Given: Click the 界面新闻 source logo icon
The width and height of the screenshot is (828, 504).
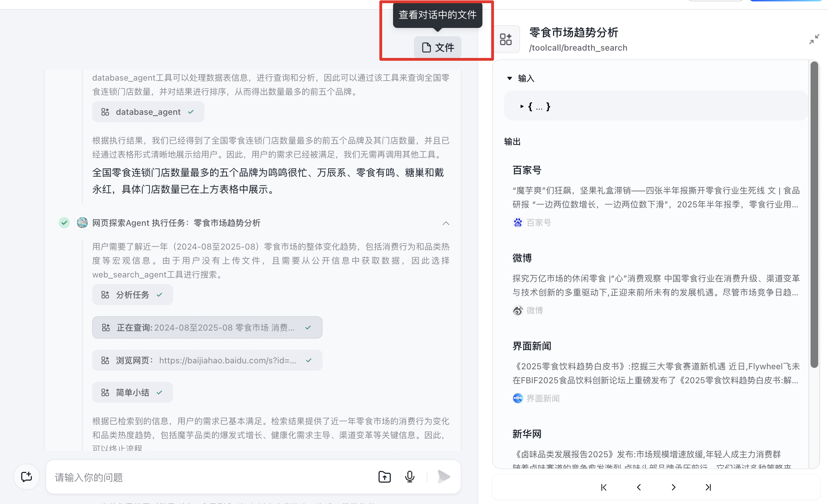Looking at the screenshot, I should 518,398.
